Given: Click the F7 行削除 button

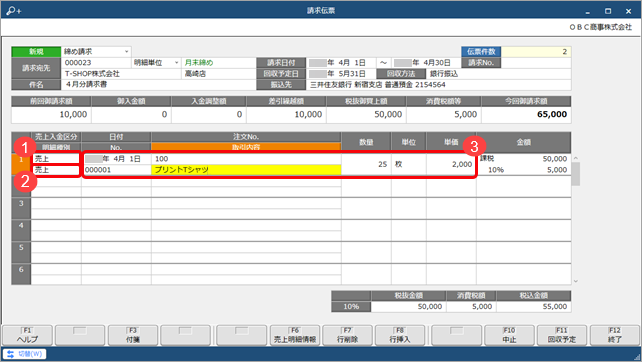Looking at the screenshot, I should tap(347, 335).
